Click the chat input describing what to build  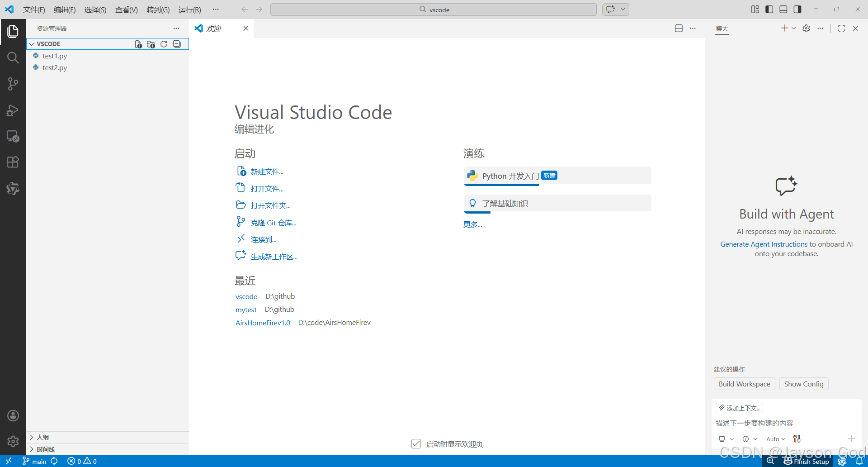[x=786, y=423]
